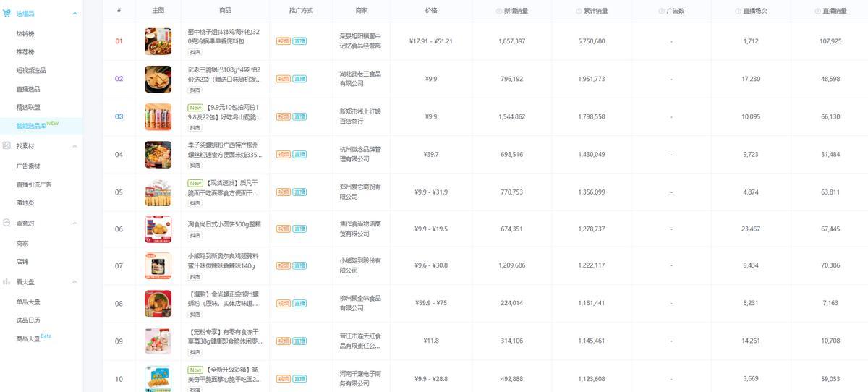Click the help icon next to 累计销量
The width and height of the screenshot is (868, 392).
point(579,11)
